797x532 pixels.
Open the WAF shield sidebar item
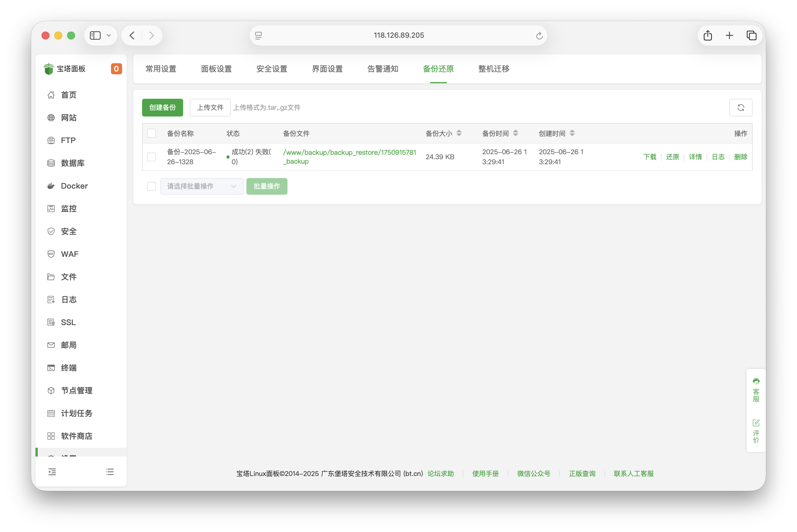pos(51,254)
